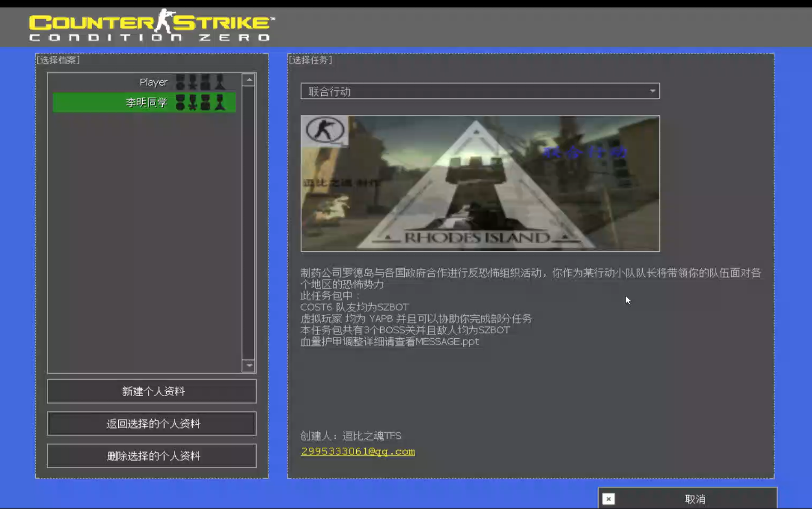Click 删除选择的个人资料 button
This screenshot has height=509, width=812.
point(152,456)
